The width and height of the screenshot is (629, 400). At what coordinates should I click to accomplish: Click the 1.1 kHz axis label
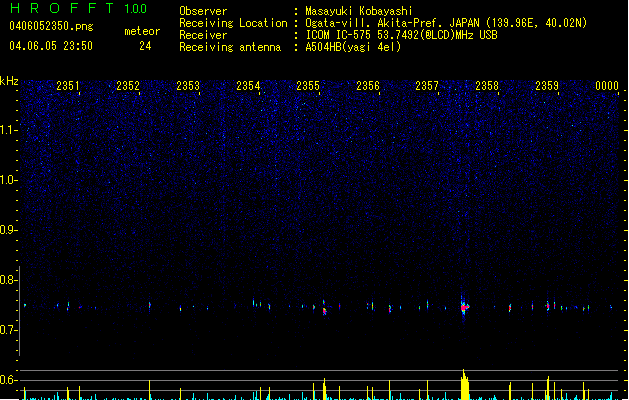[8, 130]
